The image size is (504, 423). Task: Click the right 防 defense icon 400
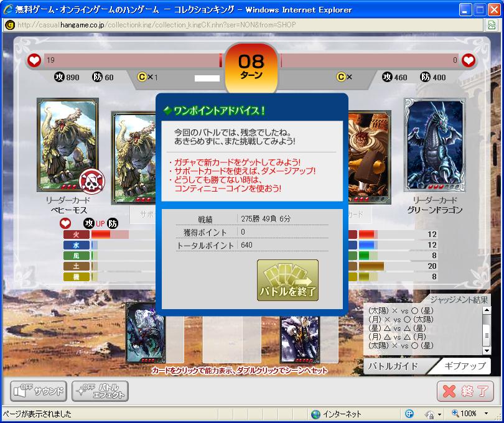425,77
